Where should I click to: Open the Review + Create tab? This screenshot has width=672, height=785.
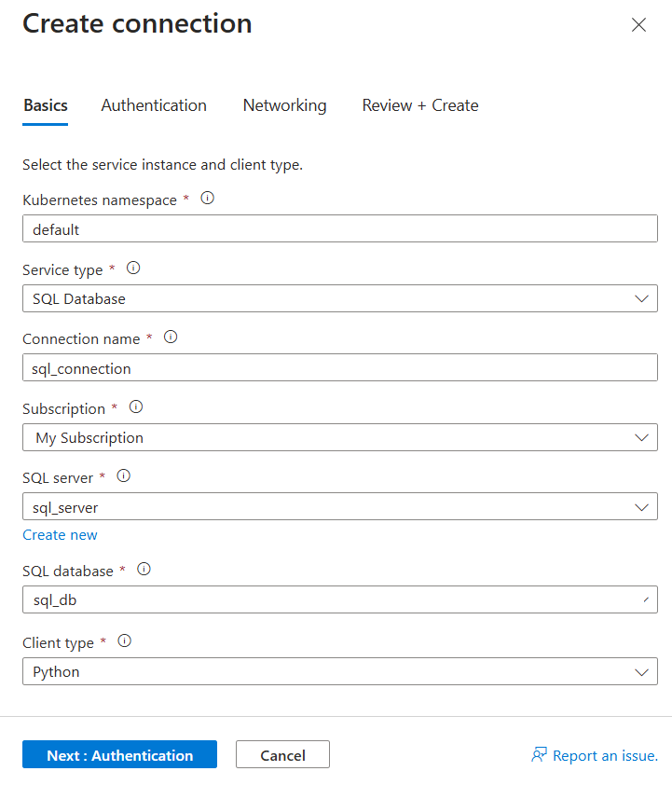(x=419, y=105)
